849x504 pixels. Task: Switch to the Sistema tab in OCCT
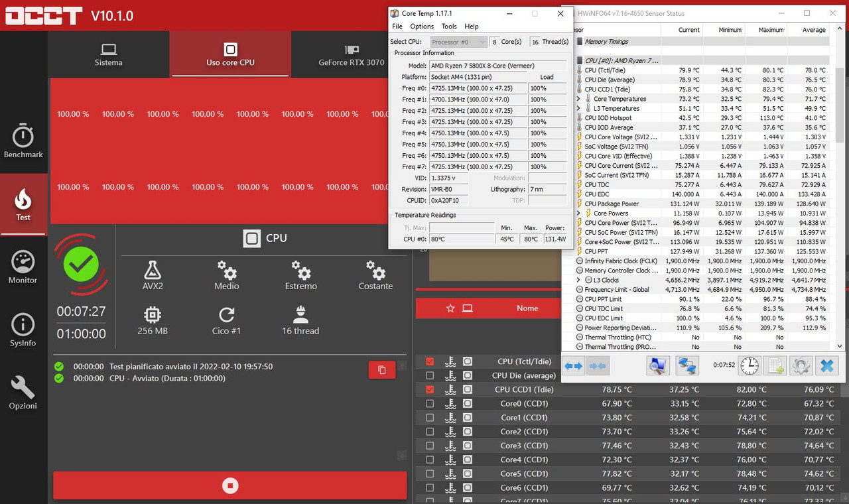[x=109, y=54]
